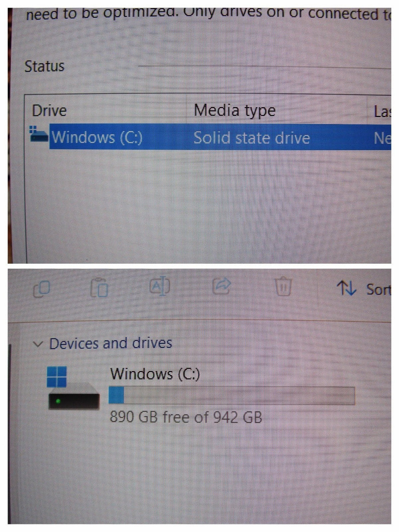Select Windows (C:) in the optimize drives list
The height and width of the screenshot is (532, 399).
coord(220,137)
